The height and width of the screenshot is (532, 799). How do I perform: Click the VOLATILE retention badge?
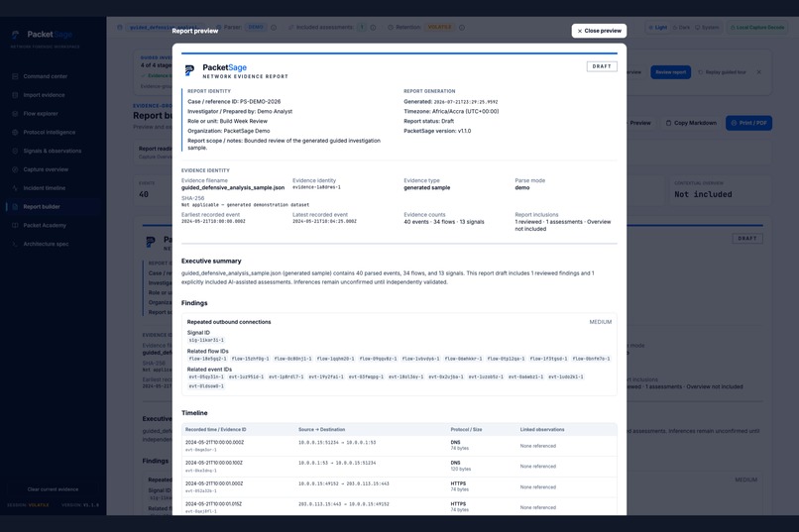pyautogui.click(x=439, y=28)
